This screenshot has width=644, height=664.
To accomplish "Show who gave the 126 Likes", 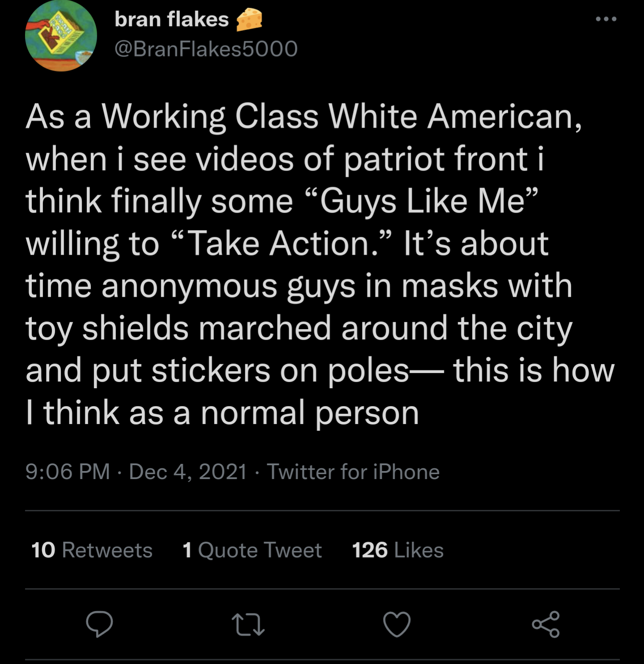I will point(397,550).
